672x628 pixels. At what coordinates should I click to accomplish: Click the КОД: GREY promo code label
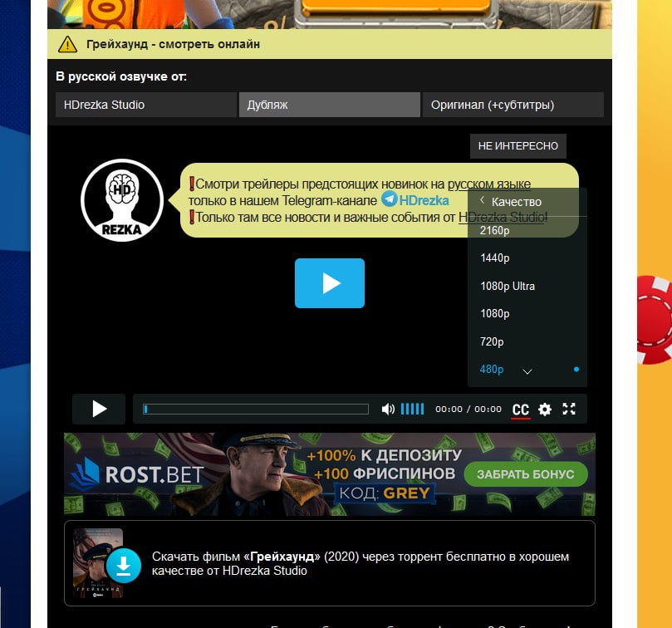(385, 493)
